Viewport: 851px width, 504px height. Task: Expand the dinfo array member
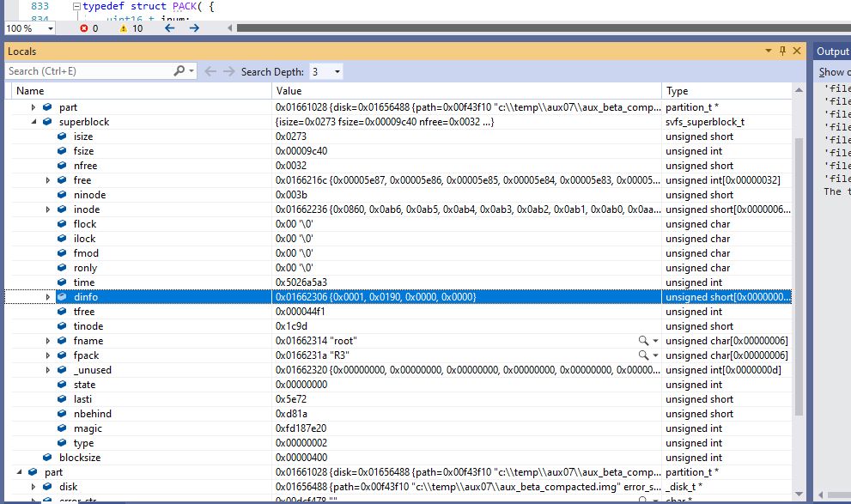[48, 297]
